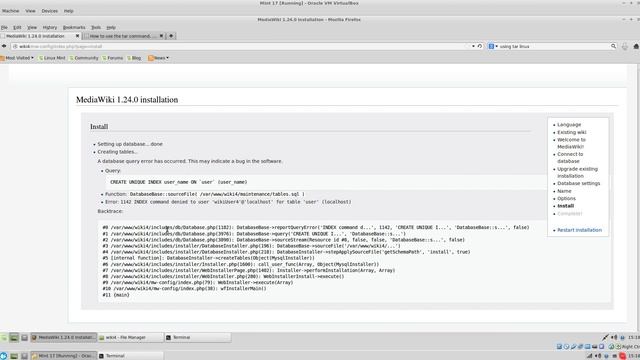The image size is (640, 360).
Task: Click guest panel terminal launcher icon
Action: point(24,338)
